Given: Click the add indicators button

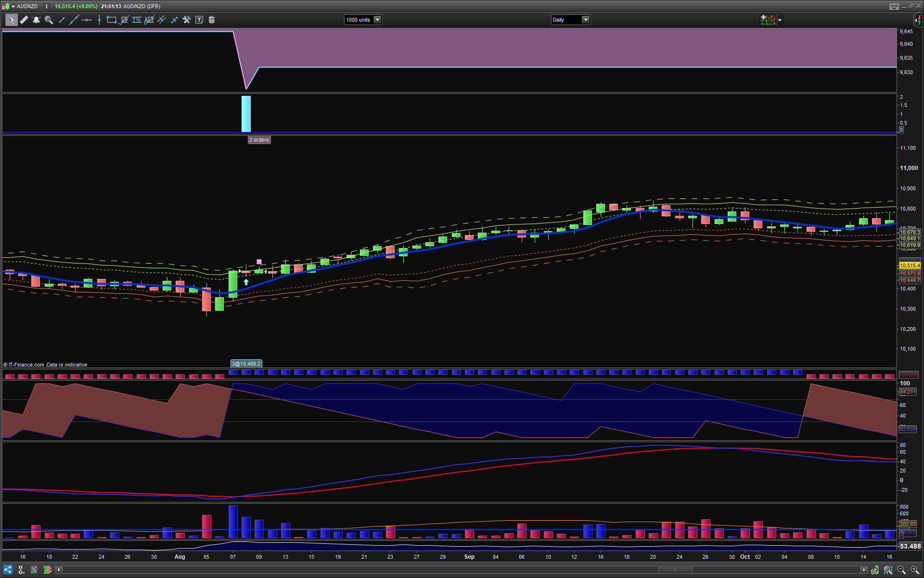Looking at the screenshot, I should click(x=768, y=20).
